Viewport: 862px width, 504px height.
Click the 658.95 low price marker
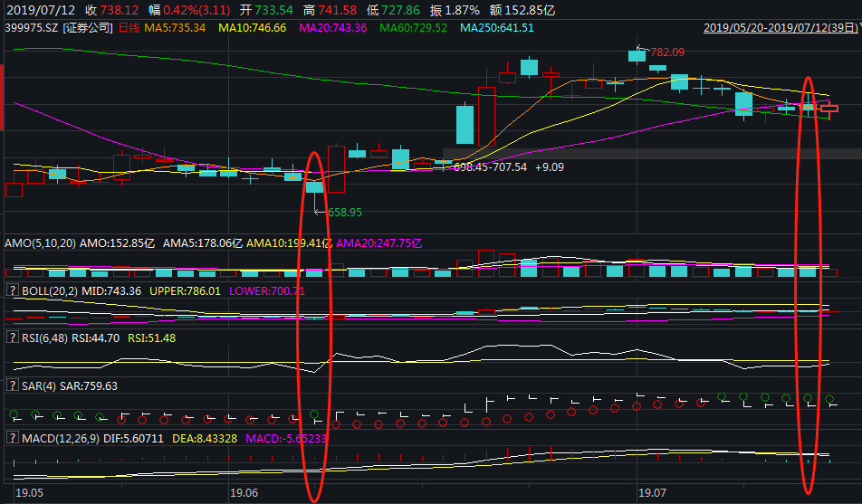click(345, 212)
